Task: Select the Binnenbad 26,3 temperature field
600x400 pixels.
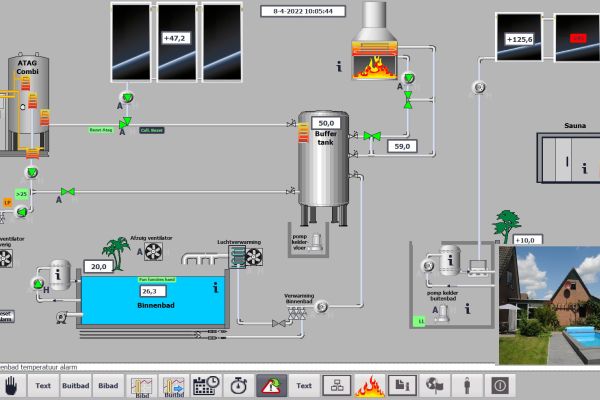Action: [x=154, y=291]
